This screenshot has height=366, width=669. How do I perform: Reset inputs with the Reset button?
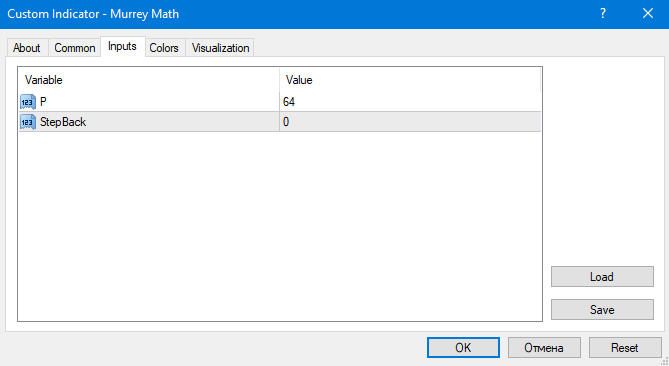point(625,348)
